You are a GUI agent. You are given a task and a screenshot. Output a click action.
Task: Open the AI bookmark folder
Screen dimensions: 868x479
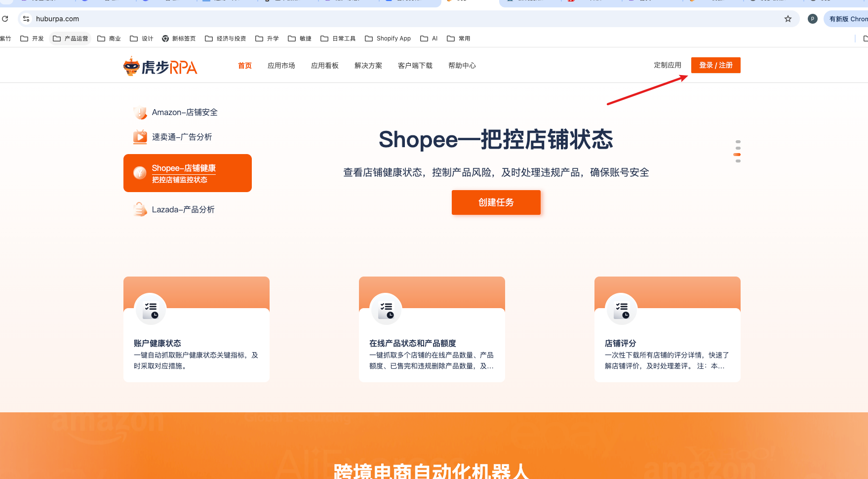tap(429, 39)
